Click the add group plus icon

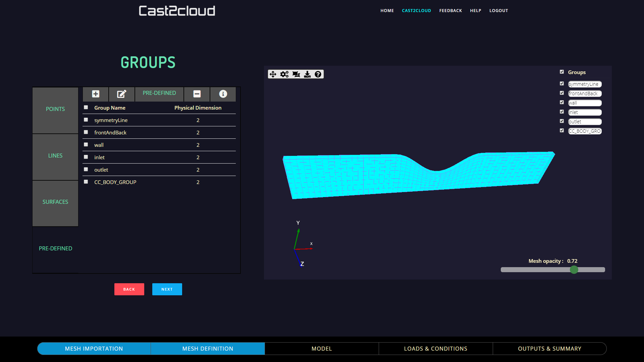click(x=96, y=94)
